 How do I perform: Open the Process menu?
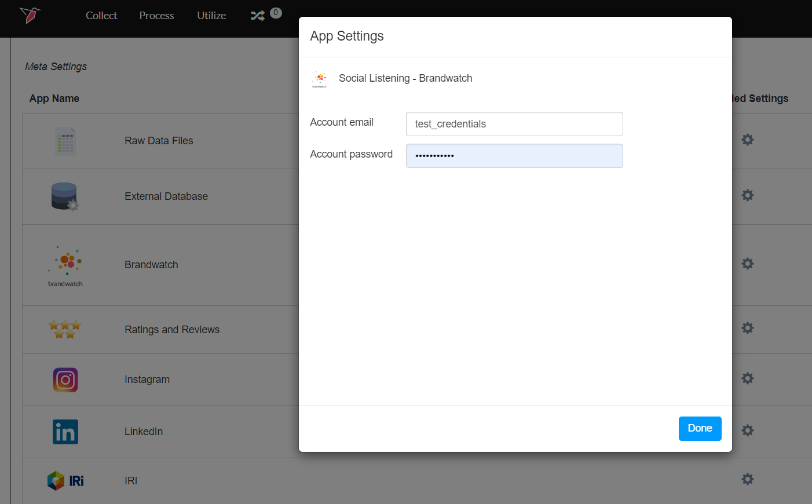coord(156,16)
